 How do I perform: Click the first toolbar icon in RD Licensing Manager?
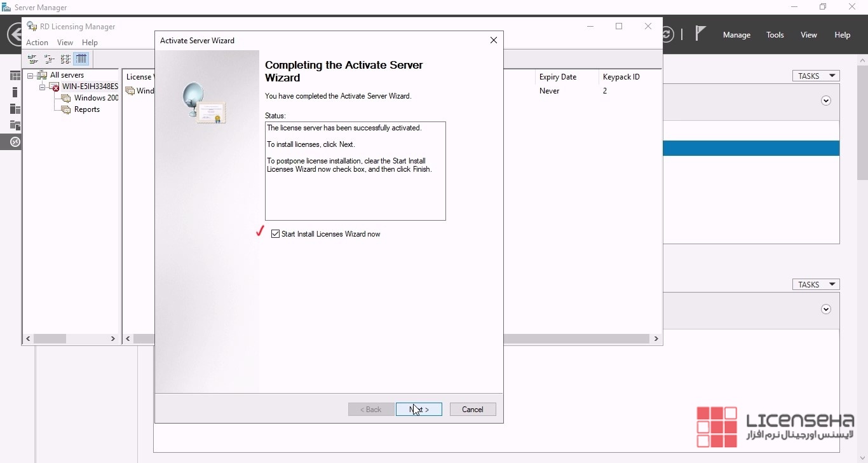click(x=32, y=59)
